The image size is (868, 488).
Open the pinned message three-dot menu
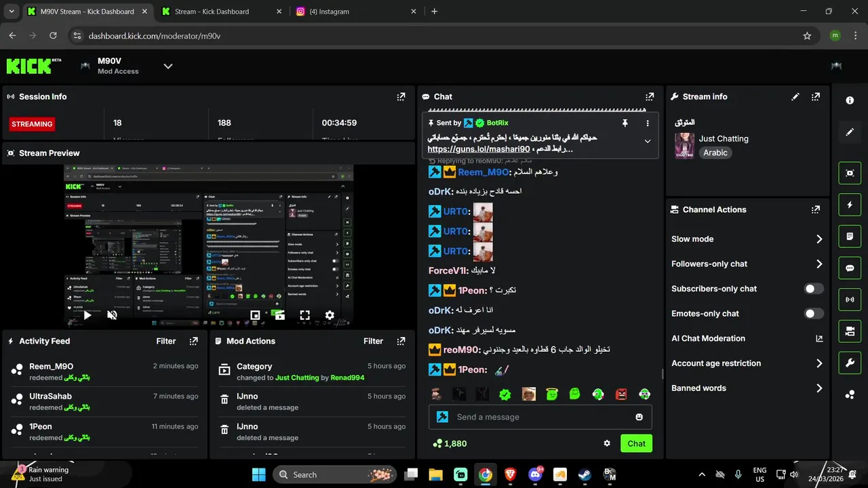(x=648, y=123)
